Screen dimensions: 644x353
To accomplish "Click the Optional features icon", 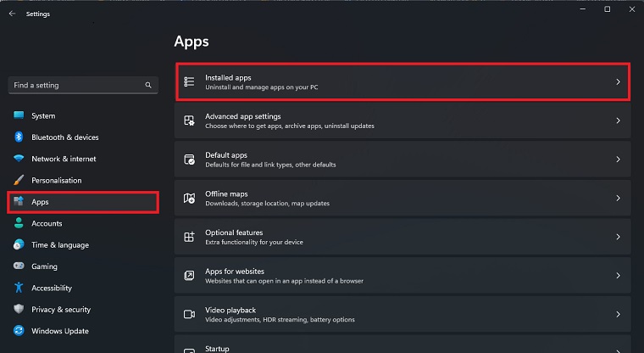I will tap(189, 237).
